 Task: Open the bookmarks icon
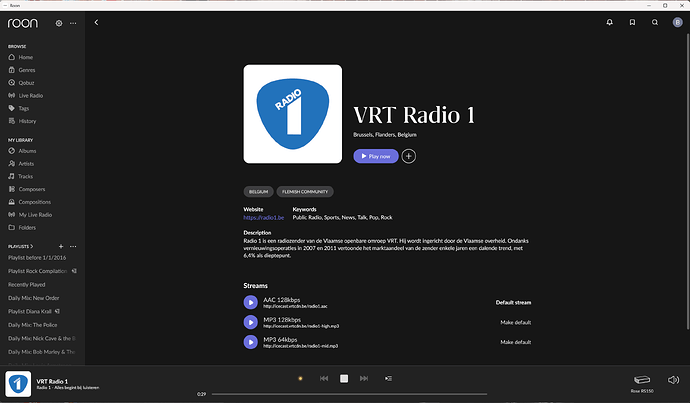[632, 22]
